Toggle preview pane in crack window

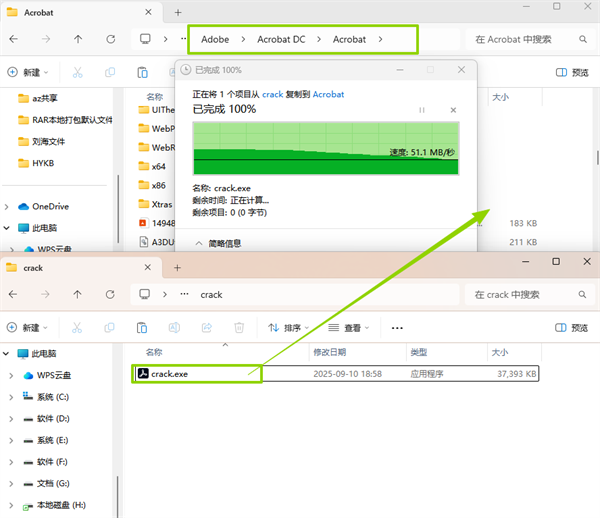(x=571, y=327)
